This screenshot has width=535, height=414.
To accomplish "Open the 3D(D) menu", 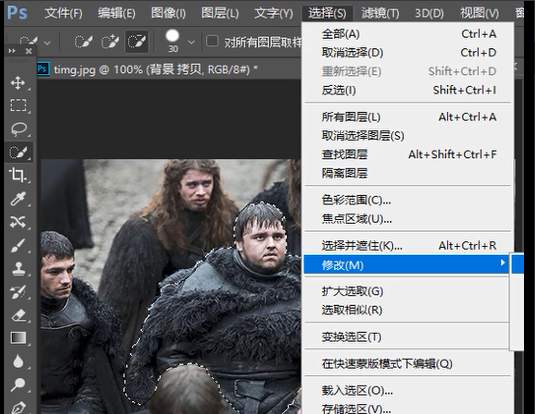I will (x=429, y=13).
